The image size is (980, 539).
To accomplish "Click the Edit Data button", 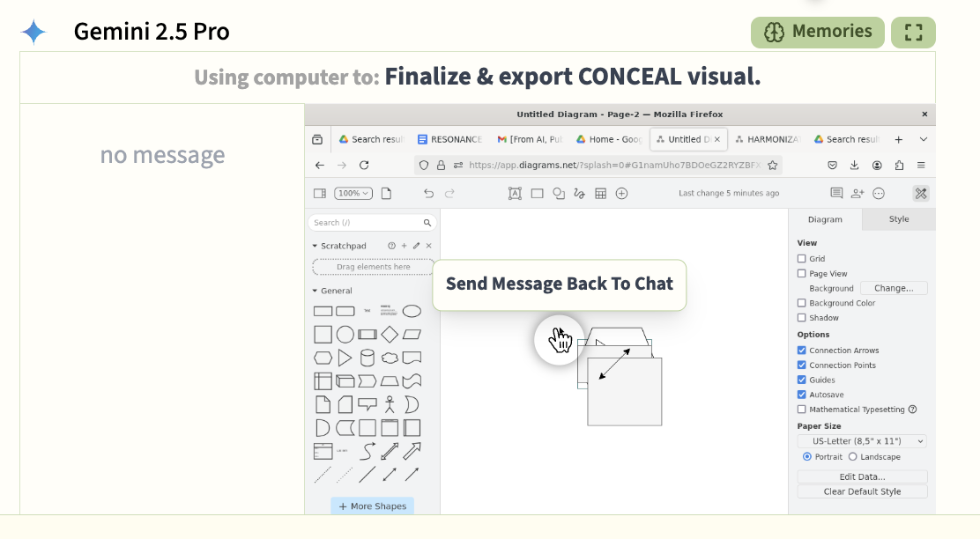I will (x=863, y=476).
